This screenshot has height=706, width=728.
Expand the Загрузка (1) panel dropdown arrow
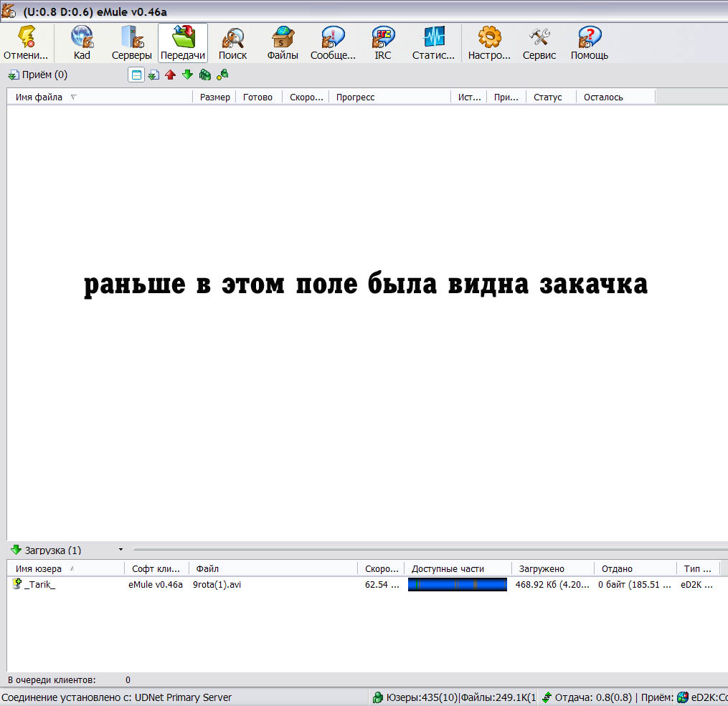pyautogui.click(x=120, y=550)
